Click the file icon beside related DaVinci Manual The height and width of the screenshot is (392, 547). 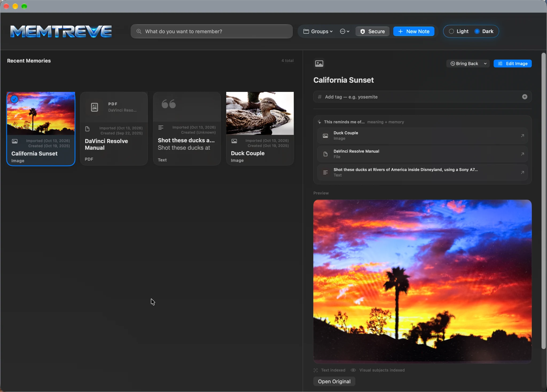(325, 154)
